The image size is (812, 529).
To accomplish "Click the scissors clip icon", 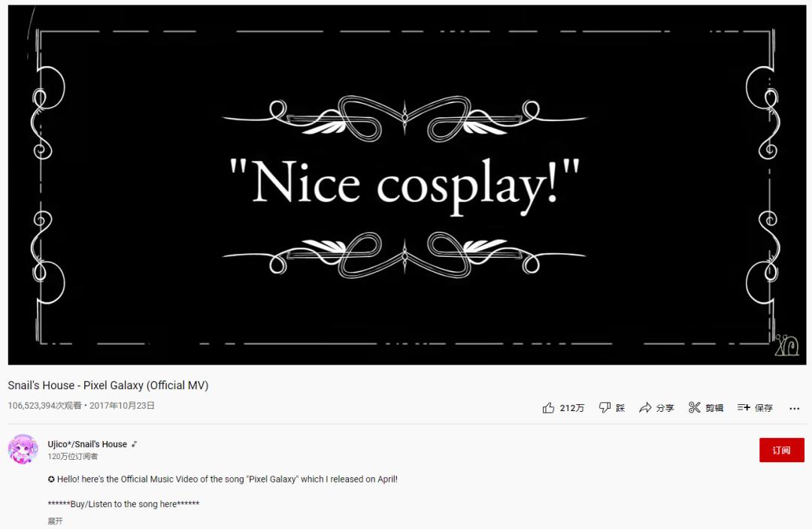I will pos(695,408).
